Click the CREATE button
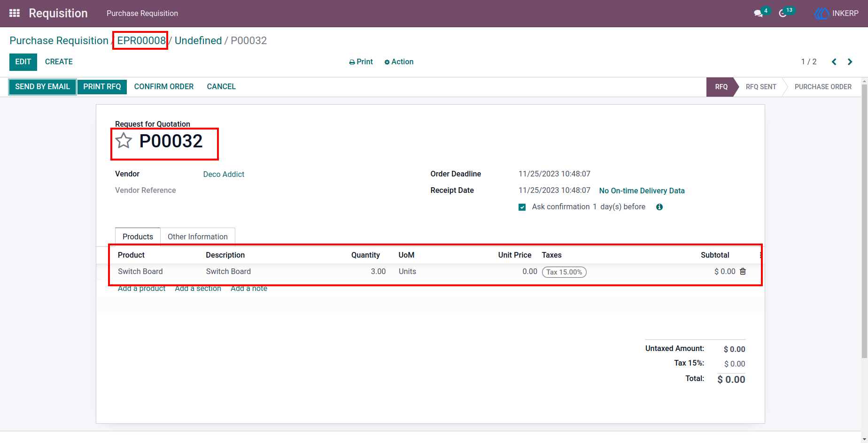The height and width of the screenshot is (443, 868). [x=59, y=62]
